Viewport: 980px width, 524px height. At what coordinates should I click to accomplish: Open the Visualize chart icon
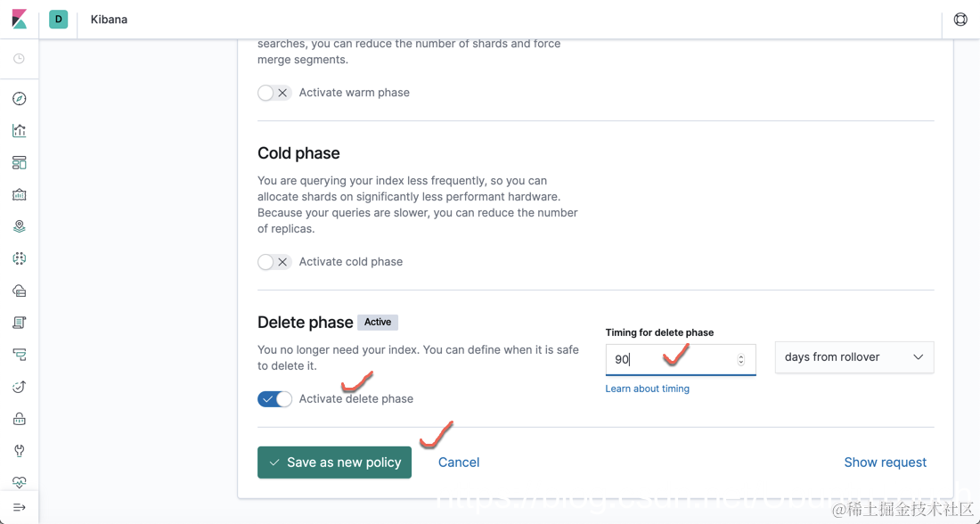tap(20, 131)
